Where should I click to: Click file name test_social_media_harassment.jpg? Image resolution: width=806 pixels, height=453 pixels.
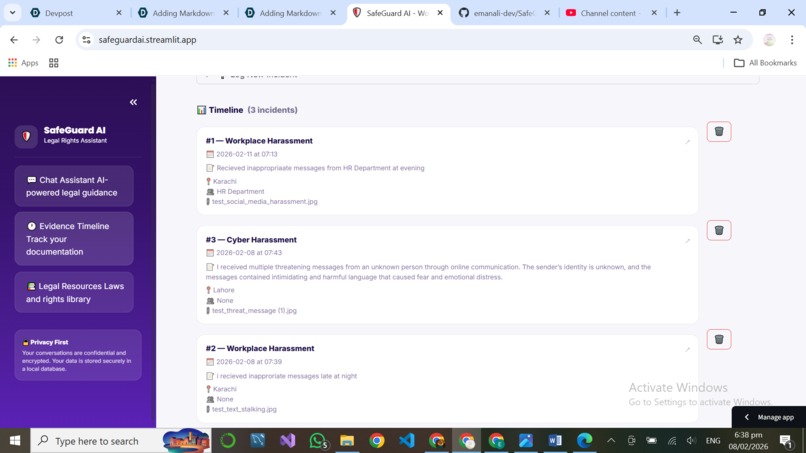pyautogui.click(x=264, y=202)
